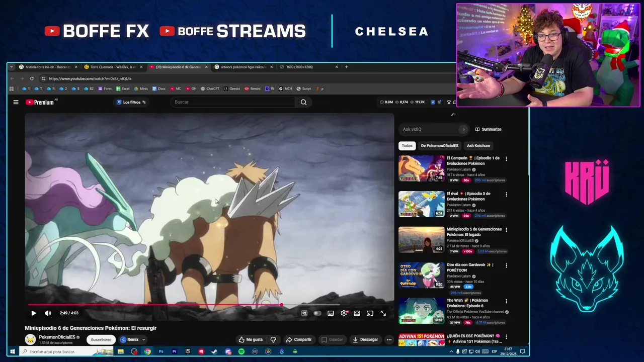Go to YouTube Premium home logo
Viewport: 644px width, 362px height.
tap(40, 102)
